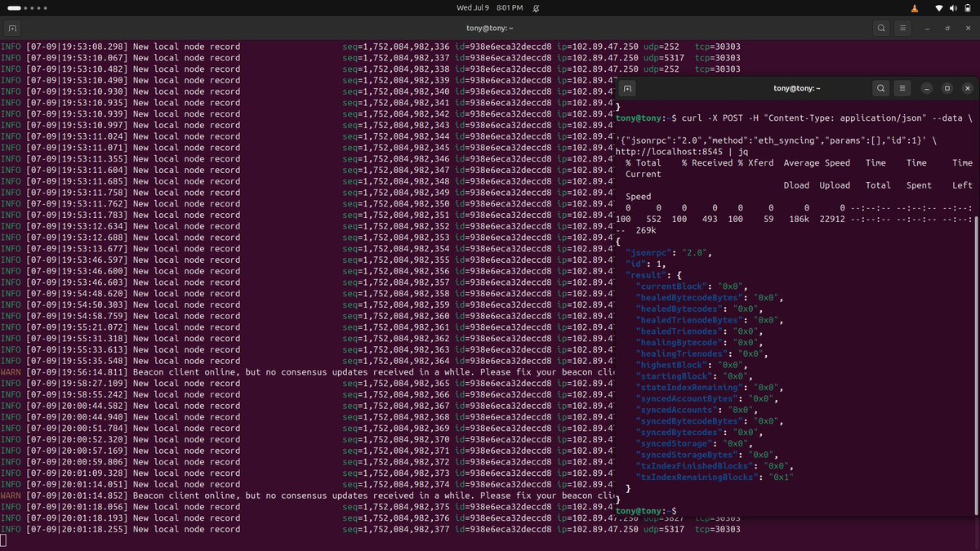The image size is (980, 551).
Task: Click the "healedTrienodeBytes" line
Action: (x=710, y=320)
